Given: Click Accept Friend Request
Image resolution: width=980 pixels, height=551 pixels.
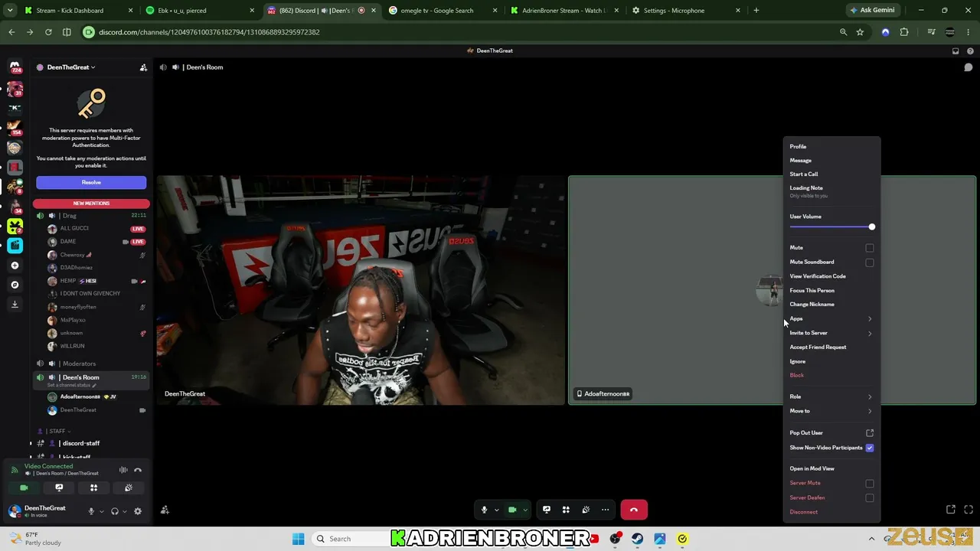Looking at the screenshot, I should click(x=831, y=347).
